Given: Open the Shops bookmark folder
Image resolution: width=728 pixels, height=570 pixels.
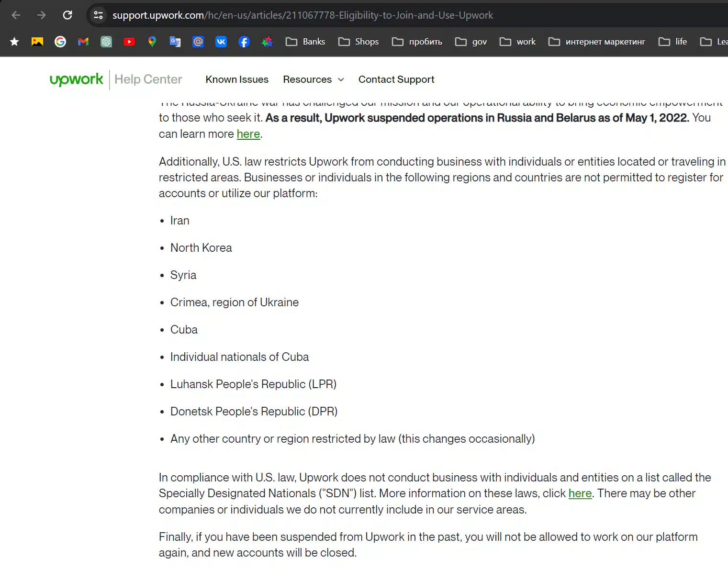Looking at the screenshot, I should tap(358, 42).
